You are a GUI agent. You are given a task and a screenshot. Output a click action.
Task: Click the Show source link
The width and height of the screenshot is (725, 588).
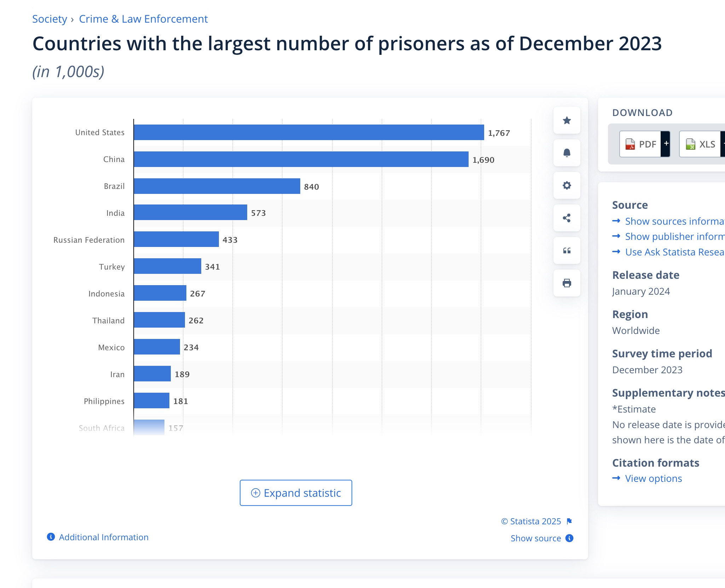tap(535, 538)
